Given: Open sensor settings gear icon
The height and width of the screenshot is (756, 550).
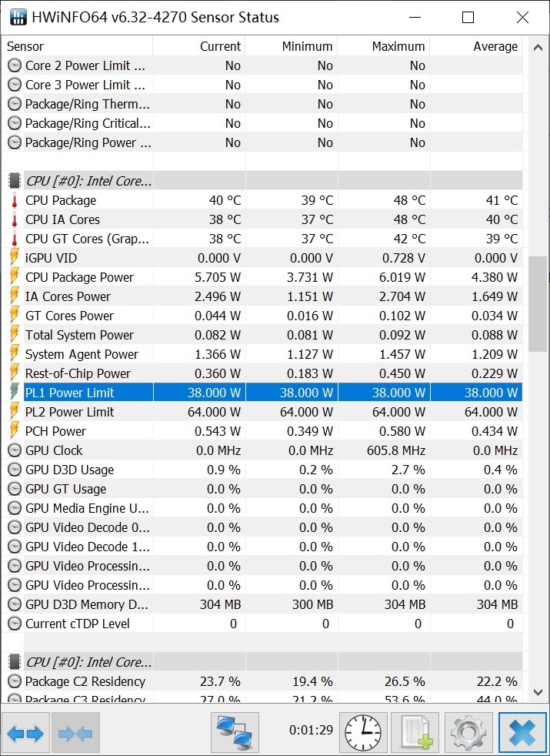Looking at the screenshot, I should pyautogui.click(x=468, y=732).
